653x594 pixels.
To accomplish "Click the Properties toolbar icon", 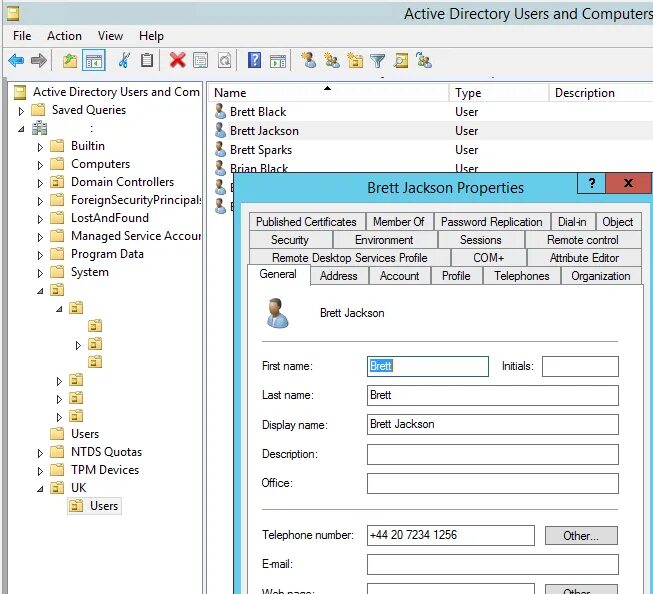I will (201, 61).
